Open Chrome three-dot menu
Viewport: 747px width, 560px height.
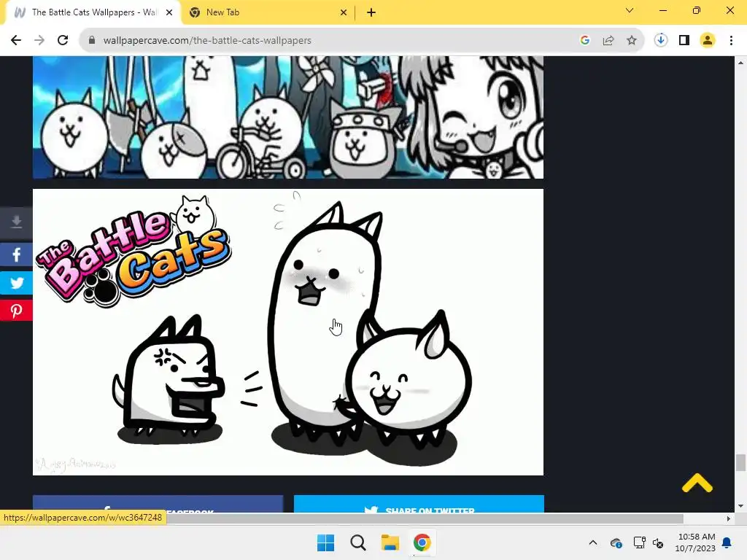pos(731,41)
